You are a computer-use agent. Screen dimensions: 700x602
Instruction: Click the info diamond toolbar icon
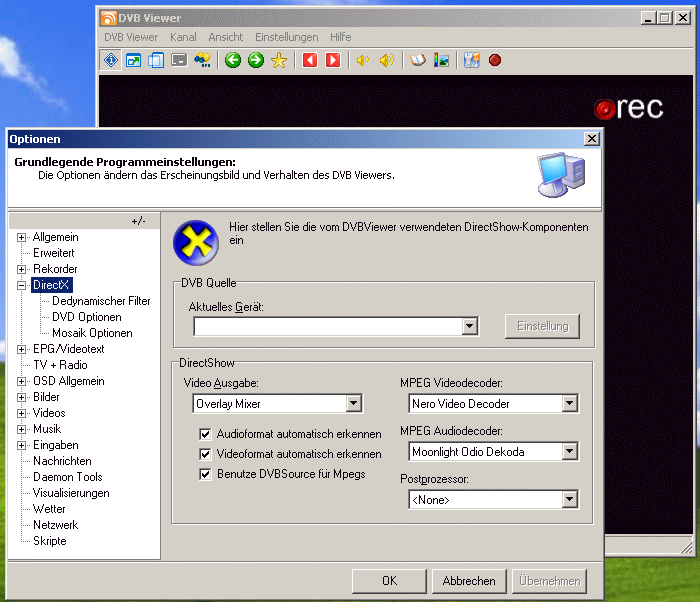[x=111, y=60]
